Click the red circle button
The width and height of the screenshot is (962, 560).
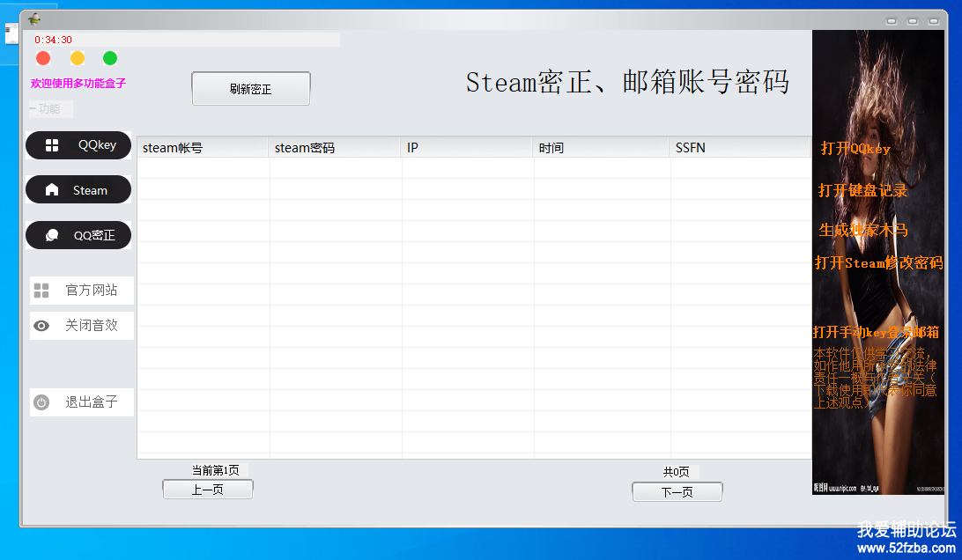pos(43,58)
